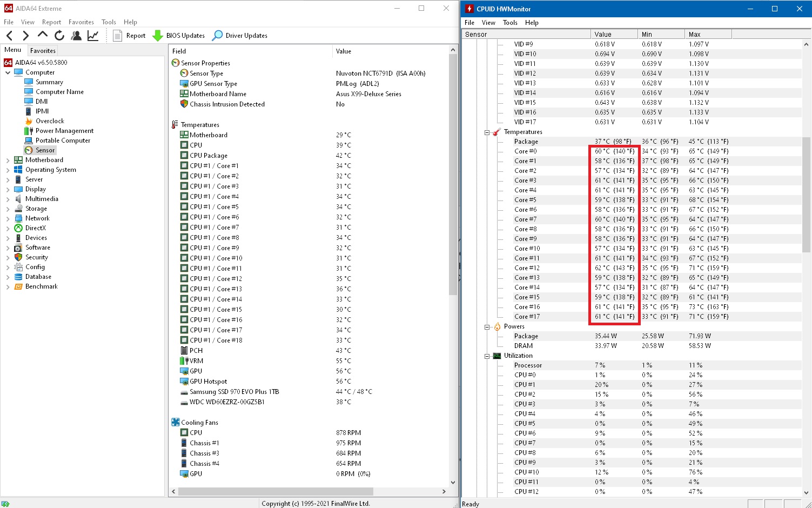Expand the Config tree node
This screenshot has height=508, width=812.
[8, 267]
